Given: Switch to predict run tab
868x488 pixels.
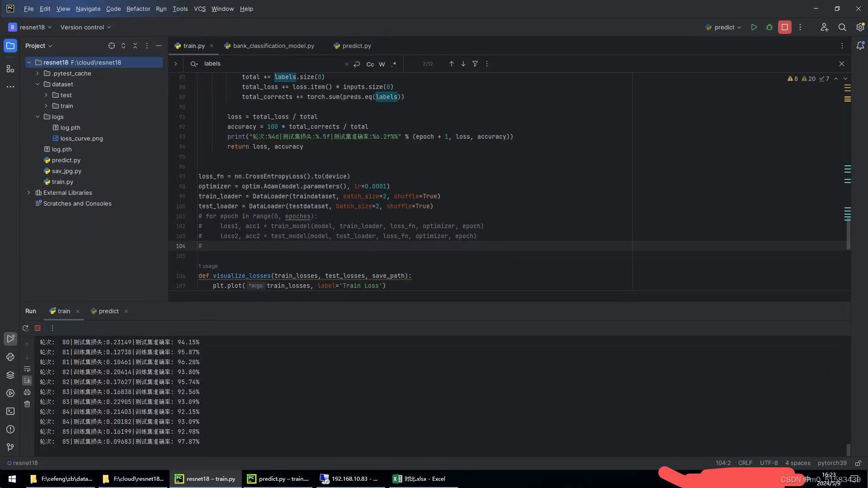Looking at the screenshot, I should [105, 311].
